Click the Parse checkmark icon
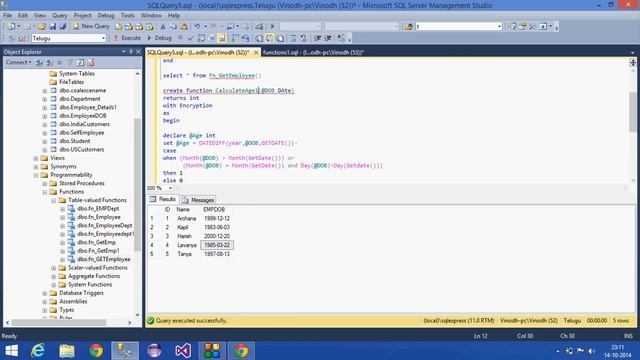The image size is (640, 360). (190, 38)
